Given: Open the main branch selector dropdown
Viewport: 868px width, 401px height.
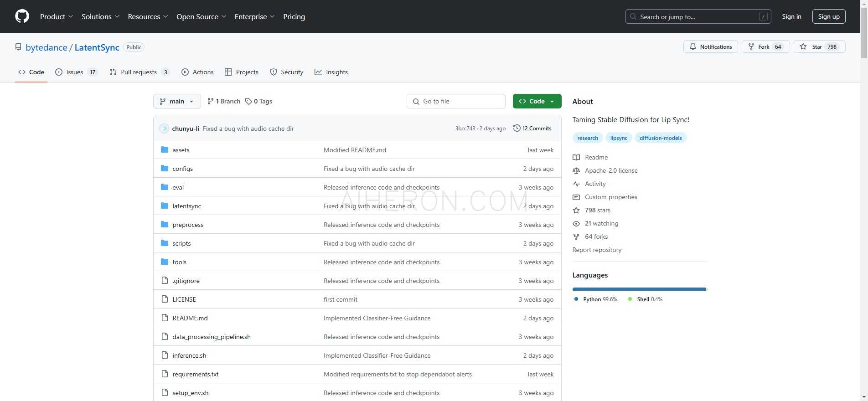Looking at the screenshot, I should (x=177, y=101).
